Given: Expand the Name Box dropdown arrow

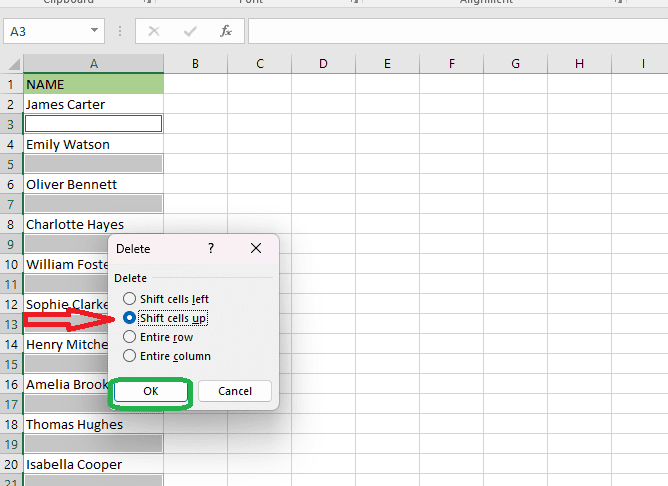Looking at the screenshot, I should pyautogui.click(x=94, y=31).
